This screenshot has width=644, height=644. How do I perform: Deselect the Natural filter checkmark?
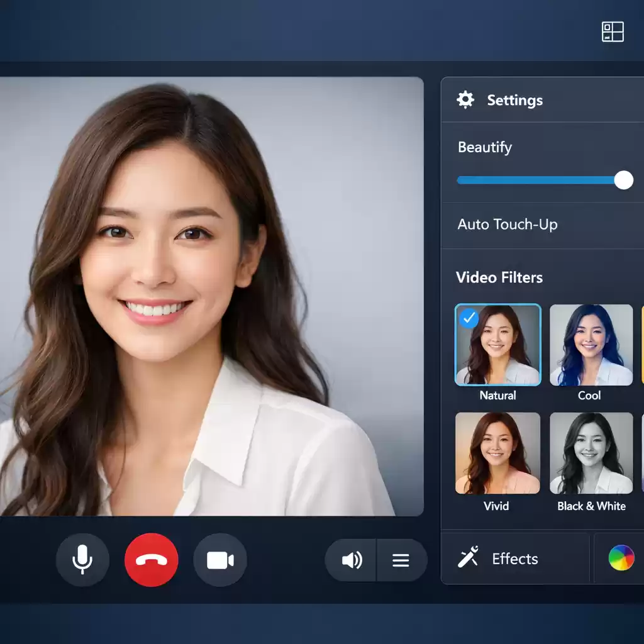[469, 319]
